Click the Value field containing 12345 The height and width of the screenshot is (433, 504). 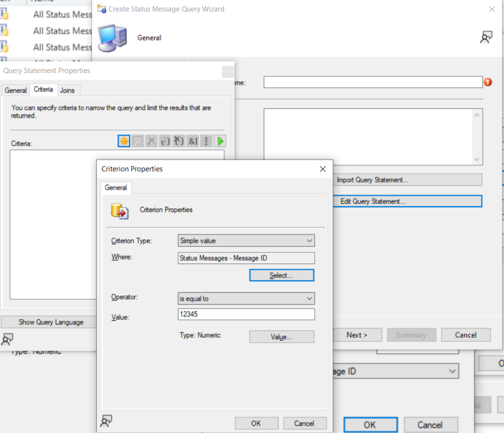point(246,314)
